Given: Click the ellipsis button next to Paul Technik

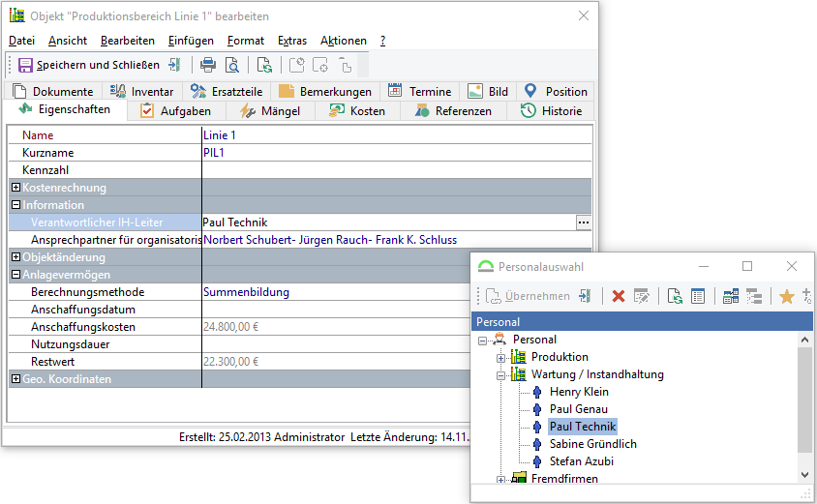Looking at the screenshot, I should click(x=584, y=222).
